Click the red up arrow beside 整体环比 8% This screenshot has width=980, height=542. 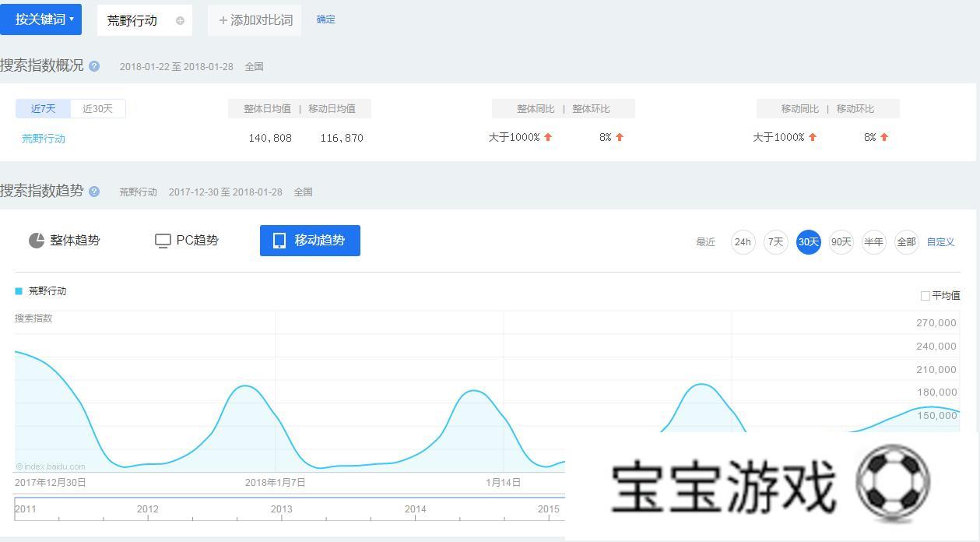(x=620, y=137)
